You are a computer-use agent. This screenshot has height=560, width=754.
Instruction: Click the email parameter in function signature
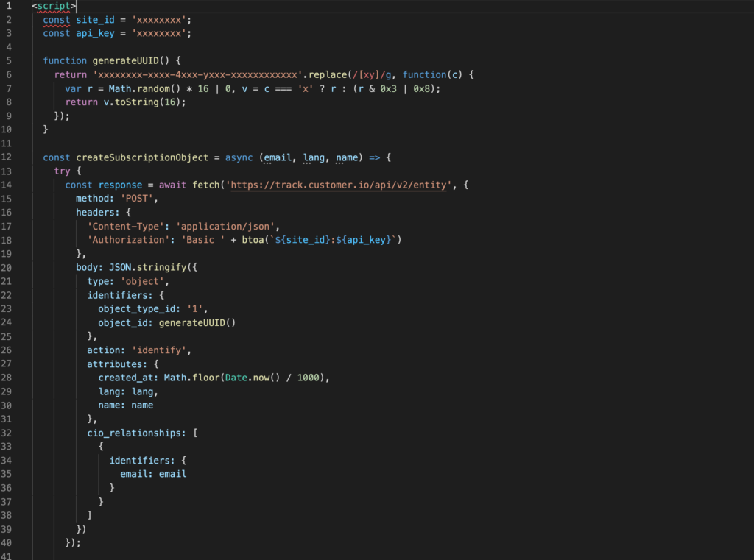pyautogui.click(x=278, y=157)
